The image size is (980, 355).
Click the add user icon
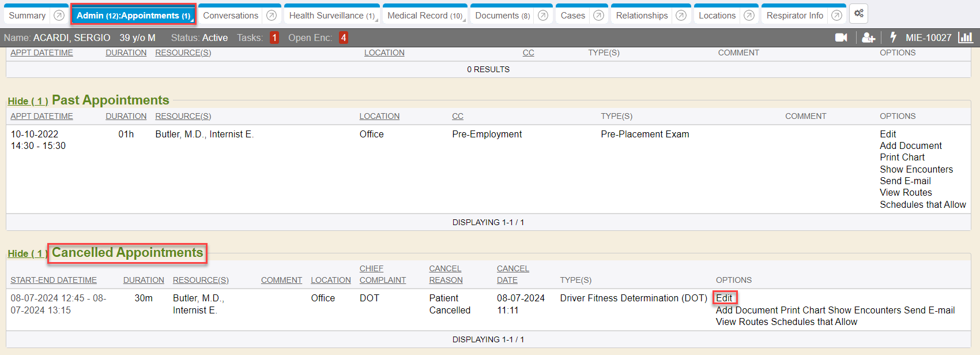[868, 38]
